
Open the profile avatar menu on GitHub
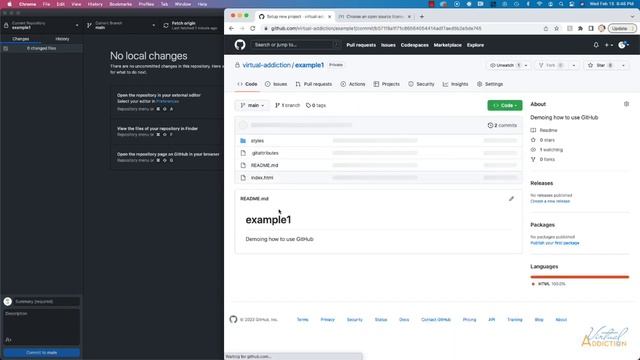coord(622,45)
